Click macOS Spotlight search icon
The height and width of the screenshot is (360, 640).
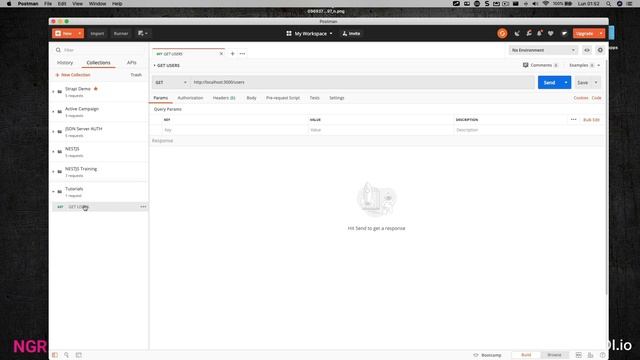[609, 4]
